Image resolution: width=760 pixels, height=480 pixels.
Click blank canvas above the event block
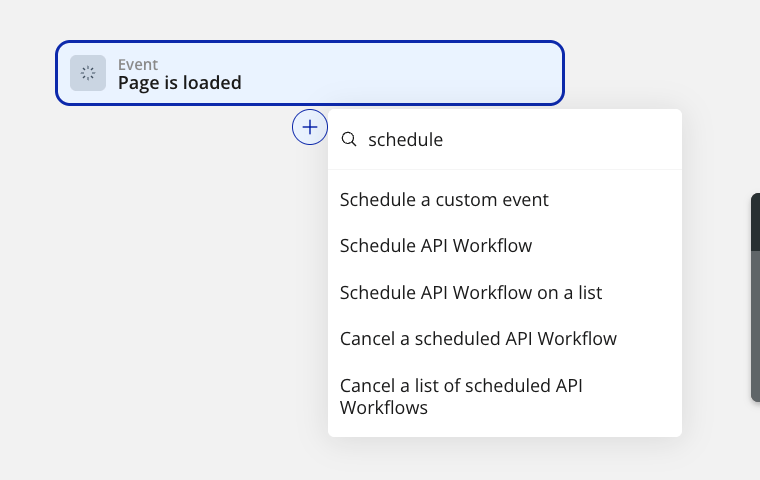pos(300,18)
